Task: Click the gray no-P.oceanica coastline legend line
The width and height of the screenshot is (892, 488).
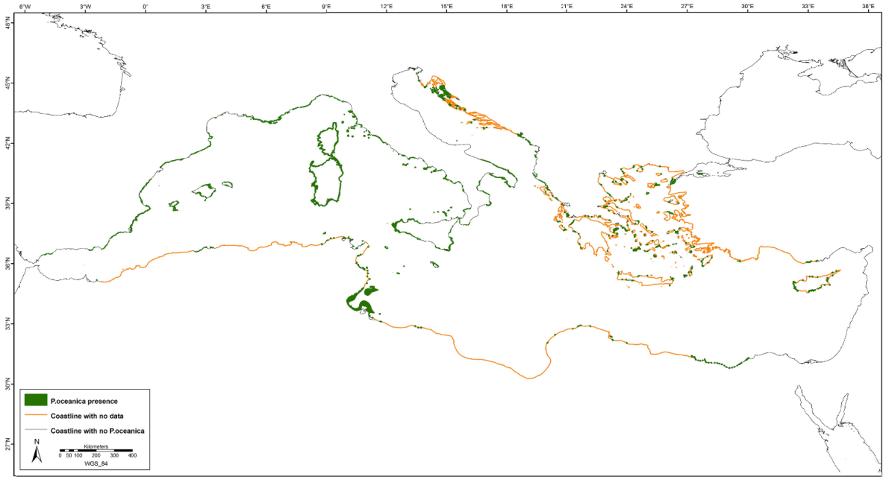Action: [37, 430]
